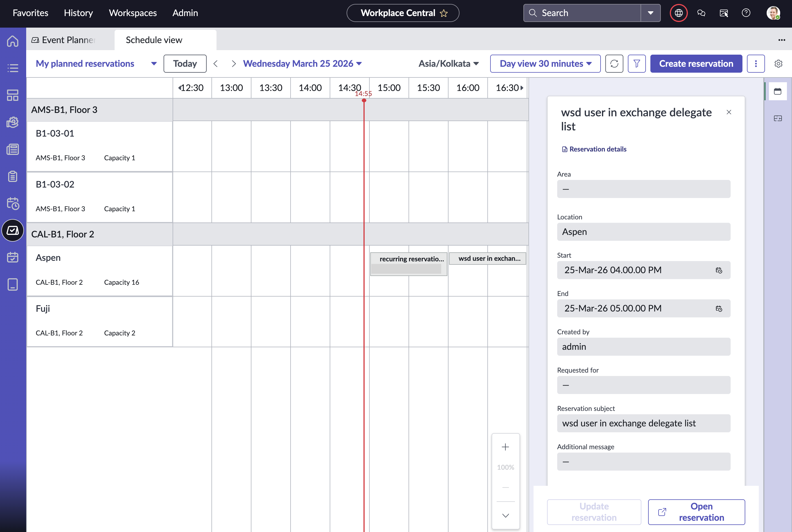This screenshot has width=792, height=532.
Task: Open the vertical three-dot more actions
Action: tap(755, 63)
